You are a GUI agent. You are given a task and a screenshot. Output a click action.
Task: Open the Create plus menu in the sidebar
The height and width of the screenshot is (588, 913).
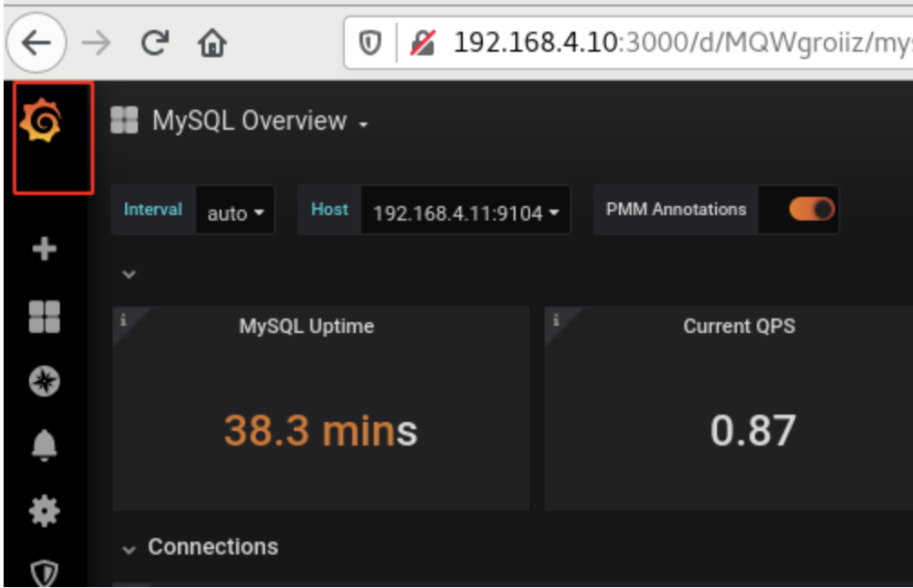click(x=44, y=250)
